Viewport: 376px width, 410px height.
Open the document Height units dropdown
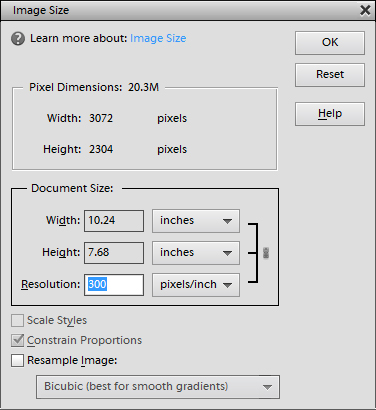tap(196, 253)
